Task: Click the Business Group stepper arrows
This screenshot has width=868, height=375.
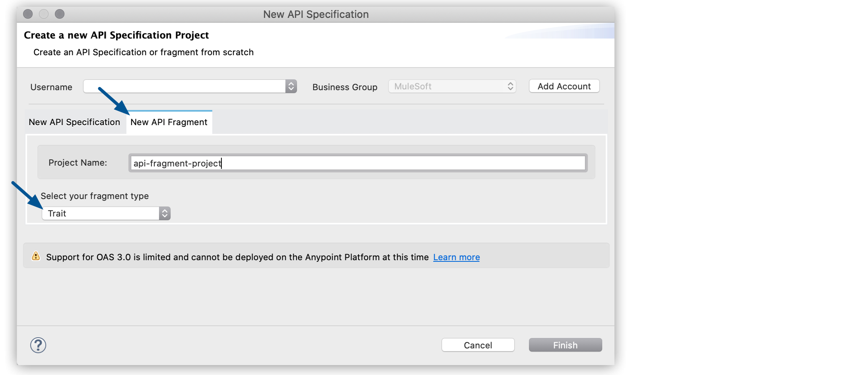Action: pos(510,86)
